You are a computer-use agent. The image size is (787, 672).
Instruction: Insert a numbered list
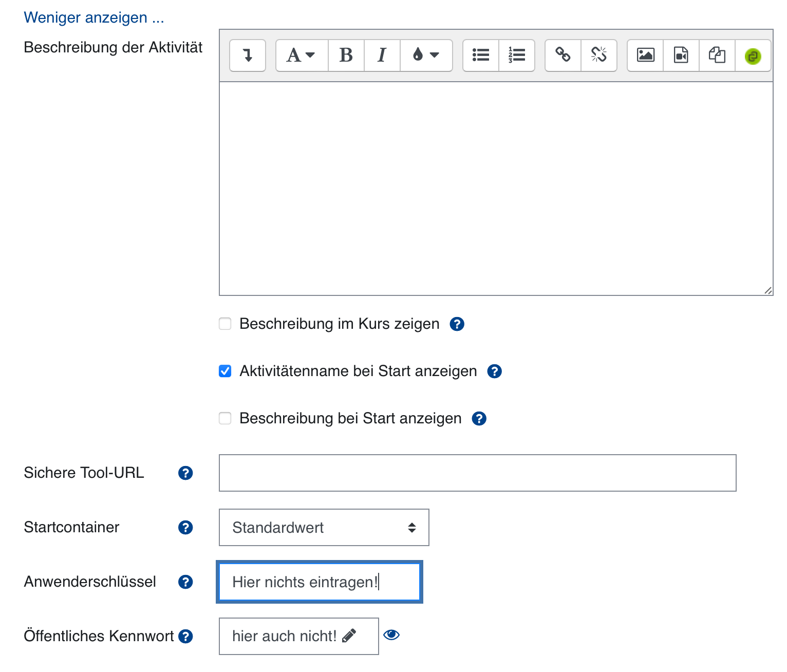[517, 55]
